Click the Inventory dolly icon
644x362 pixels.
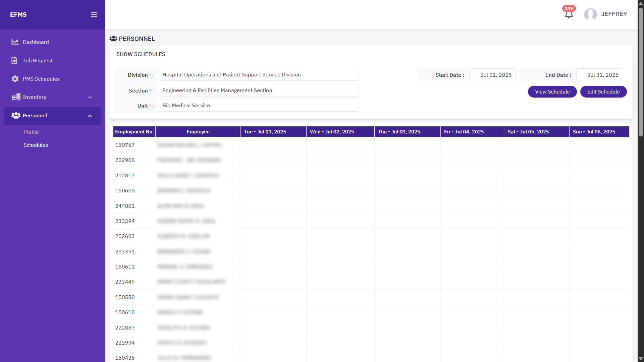[x=16, y=97]
